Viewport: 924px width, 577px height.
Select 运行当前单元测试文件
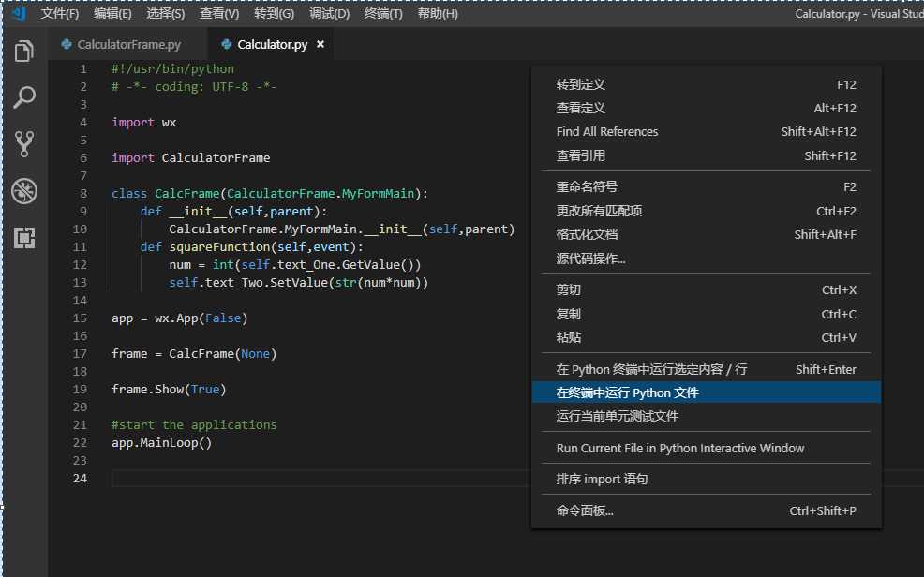click(706, 416)
